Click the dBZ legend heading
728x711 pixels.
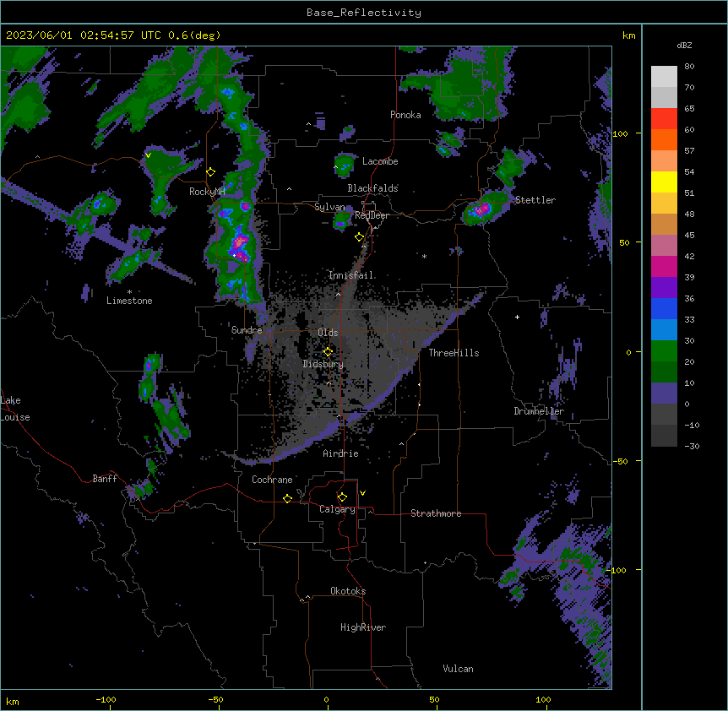[684, 46]
